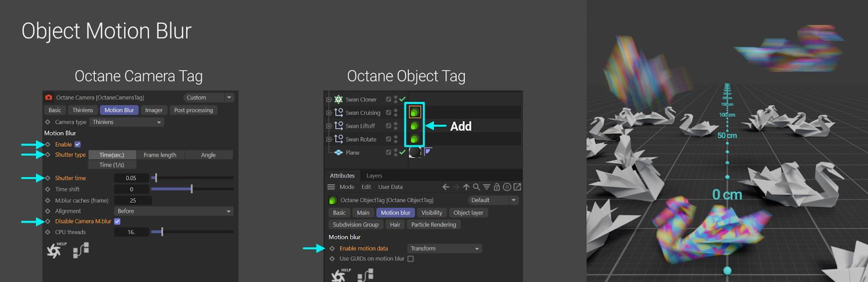Open the Alignment dropdown set to Before

click(174, 211)
